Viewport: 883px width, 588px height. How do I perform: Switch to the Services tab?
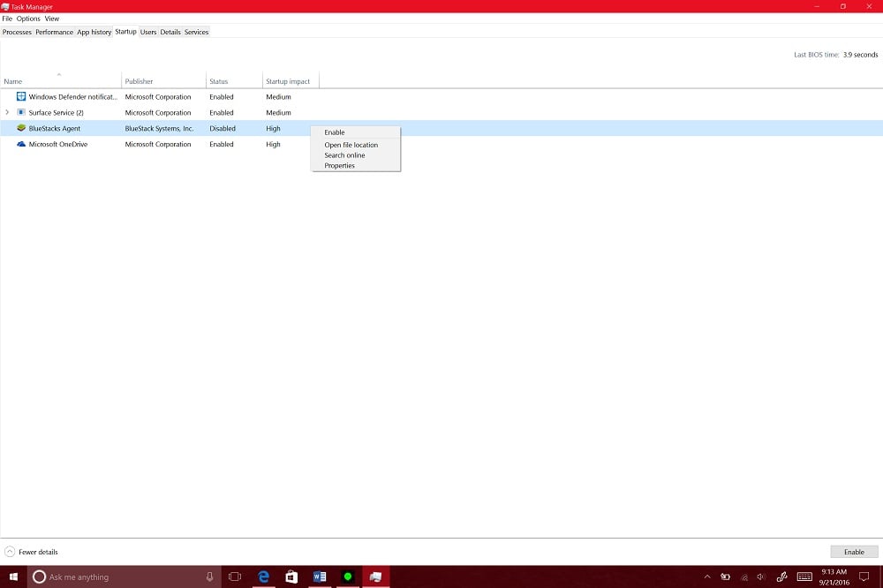pyautogui.click(x=196, y=32)
